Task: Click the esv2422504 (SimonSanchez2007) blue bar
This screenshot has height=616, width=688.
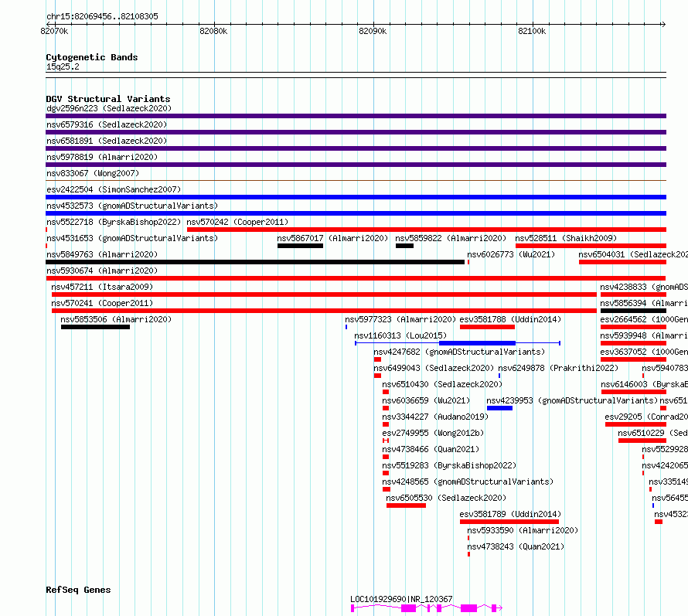Action: [x=356, y=197]
